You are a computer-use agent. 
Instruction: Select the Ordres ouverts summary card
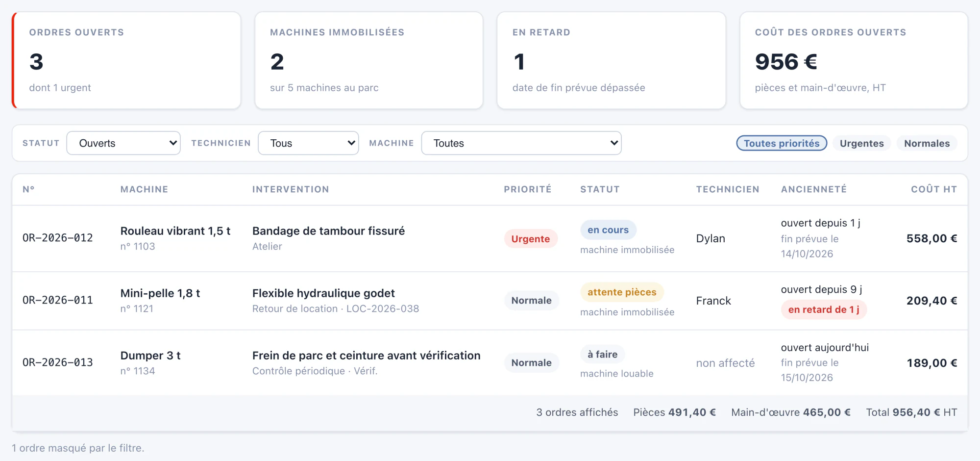click(x=126, y=60)
